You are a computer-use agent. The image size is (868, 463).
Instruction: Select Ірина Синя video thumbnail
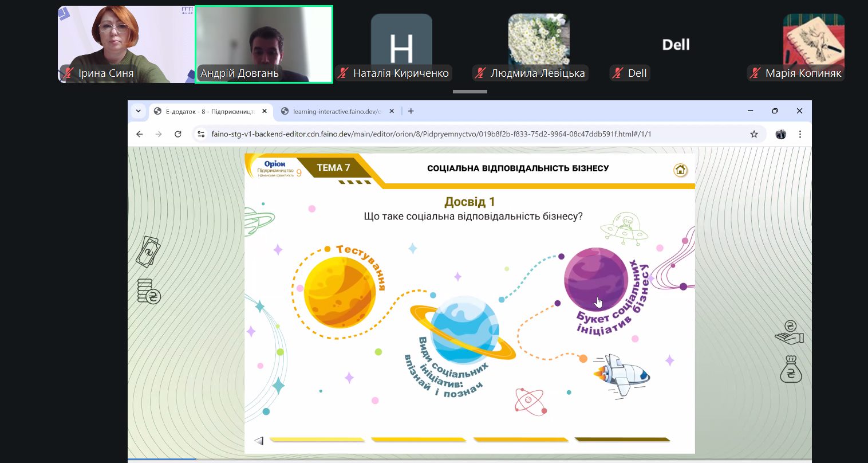126,44
